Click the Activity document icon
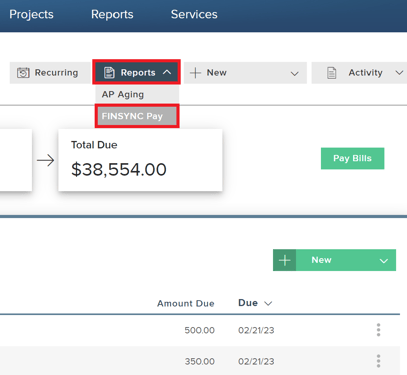 331,73
